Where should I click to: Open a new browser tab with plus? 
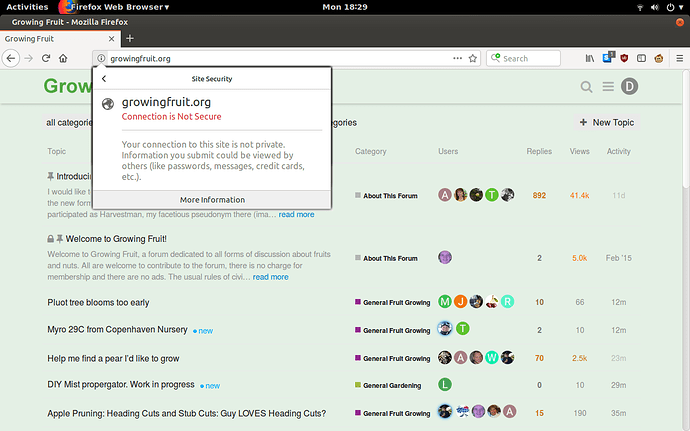130,39
